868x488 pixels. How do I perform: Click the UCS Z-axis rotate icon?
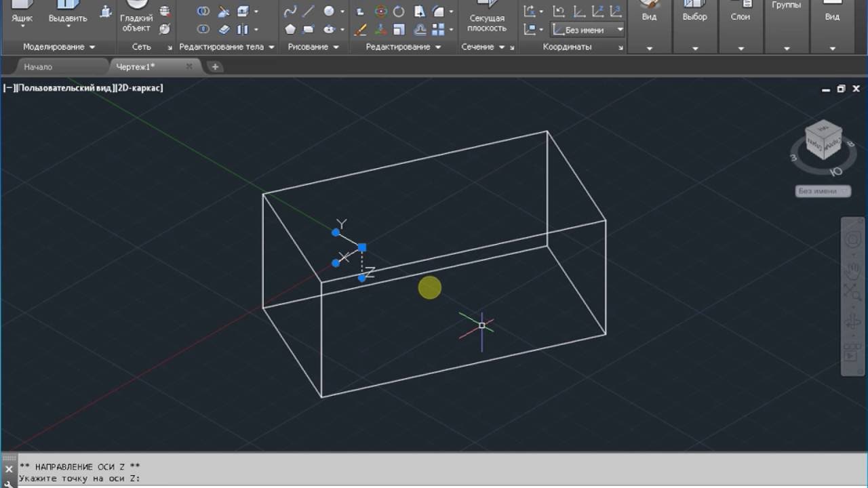(x=597, y=11)
